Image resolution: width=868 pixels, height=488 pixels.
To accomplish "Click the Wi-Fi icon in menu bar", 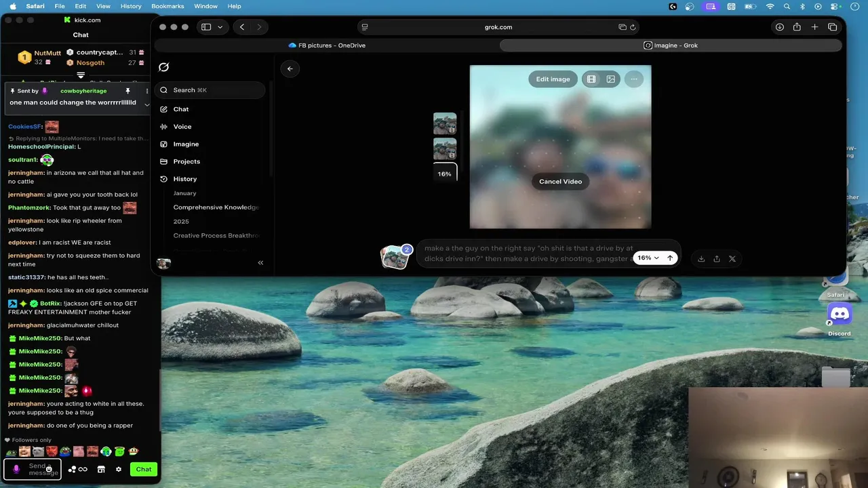I will [x=770, y=6].
